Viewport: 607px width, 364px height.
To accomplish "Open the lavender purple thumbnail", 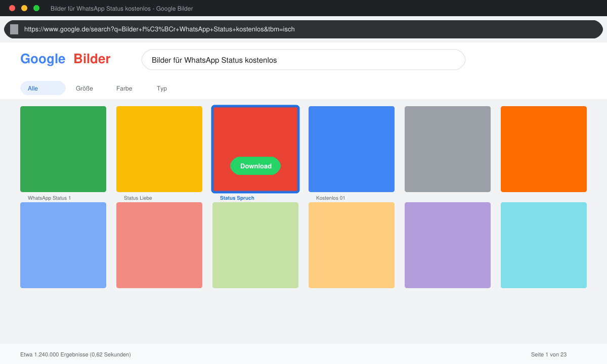I will [448, 245].
